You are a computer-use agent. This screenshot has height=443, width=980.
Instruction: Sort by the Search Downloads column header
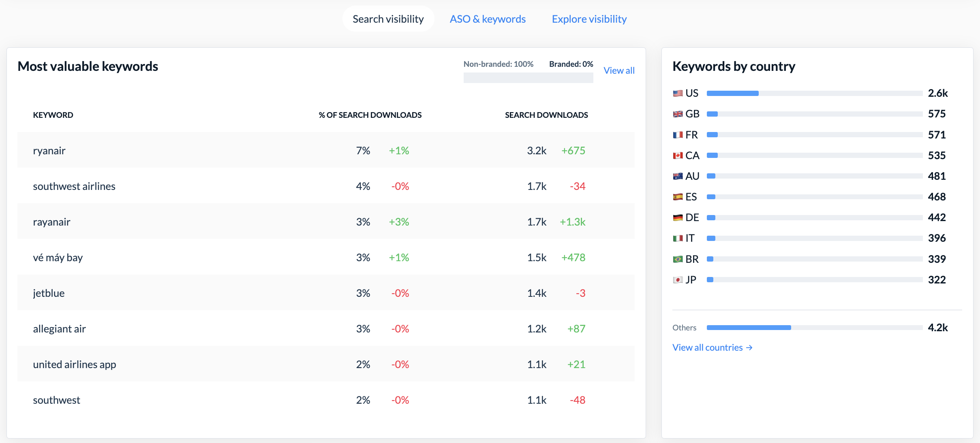[x=546, y=115]
